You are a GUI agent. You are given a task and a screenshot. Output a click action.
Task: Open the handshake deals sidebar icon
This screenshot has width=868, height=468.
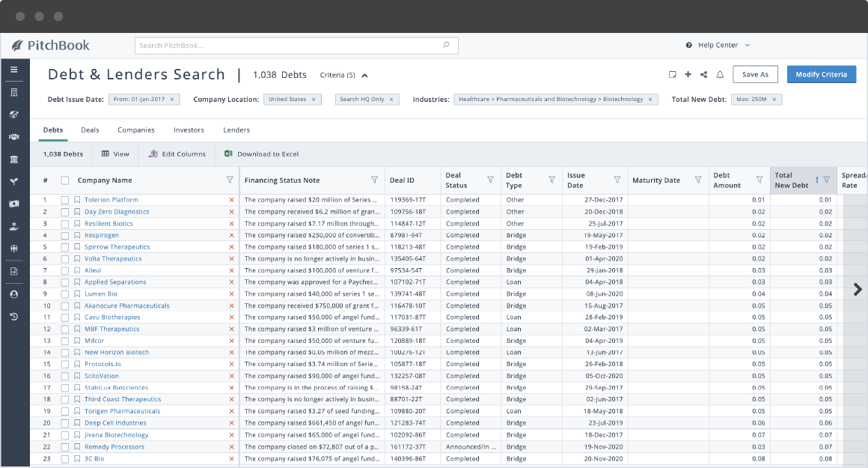click(x=13, y=137)
